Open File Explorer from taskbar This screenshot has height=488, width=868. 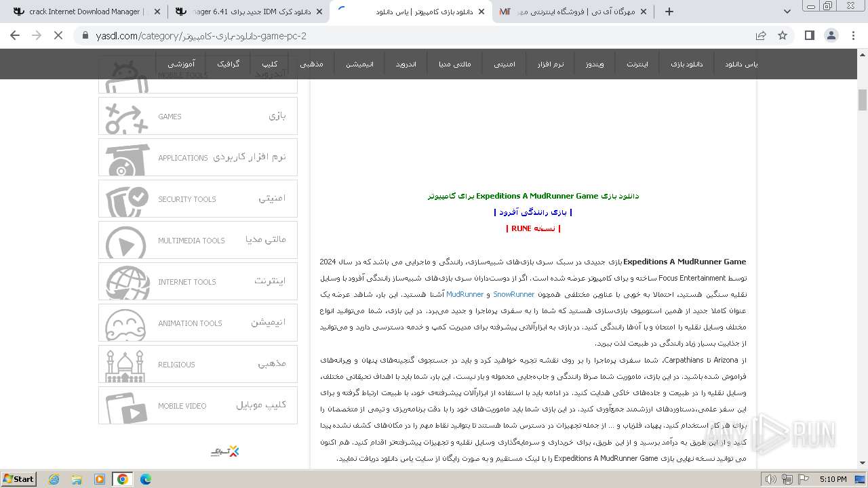click(77, 479)
